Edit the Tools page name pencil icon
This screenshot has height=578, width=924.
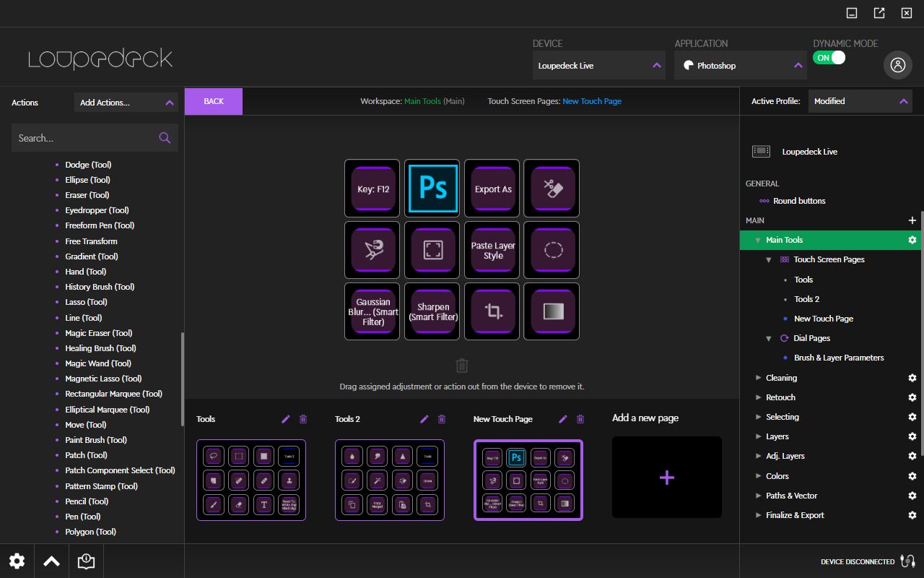[x=286, y=419]
